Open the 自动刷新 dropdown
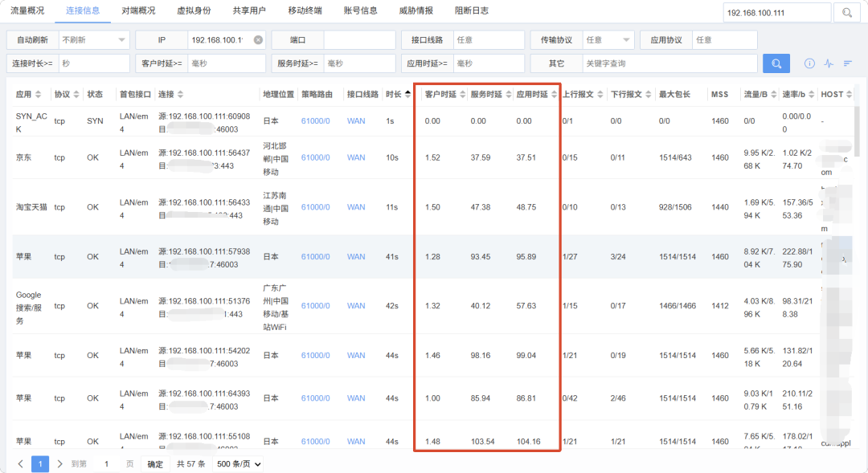Image resolution: width=868 pixels, height=473 pixels. pyautogui.click(x=93, y=40)
